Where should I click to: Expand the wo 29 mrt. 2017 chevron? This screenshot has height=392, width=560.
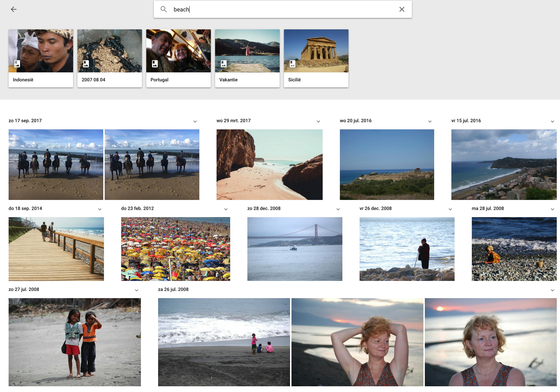318,121
